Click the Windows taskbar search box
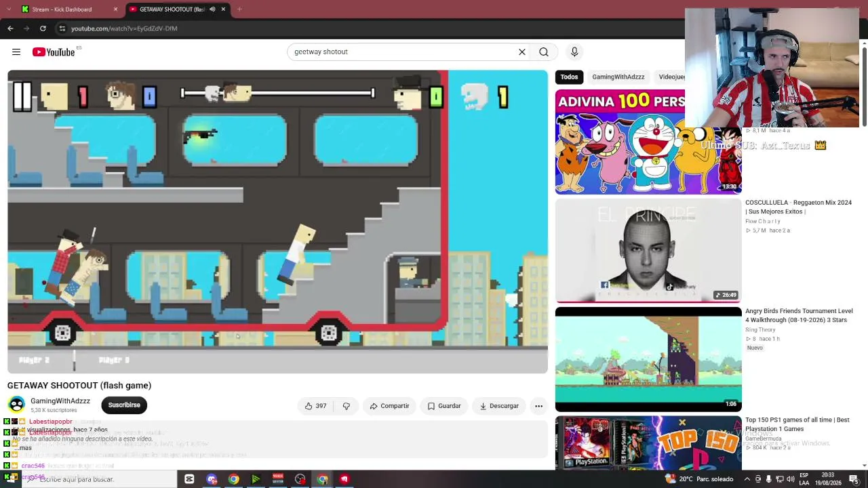 click(x=98, y=479)
